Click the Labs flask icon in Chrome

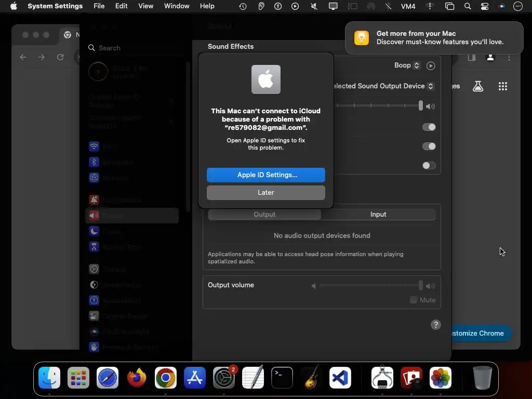pyautogui.click(x=478, y=86)
